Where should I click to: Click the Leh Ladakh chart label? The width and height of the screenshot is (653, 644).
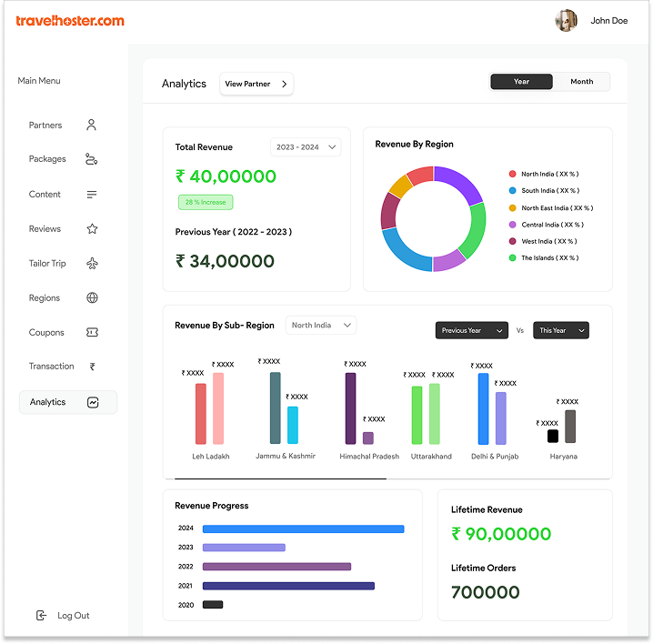211,457
